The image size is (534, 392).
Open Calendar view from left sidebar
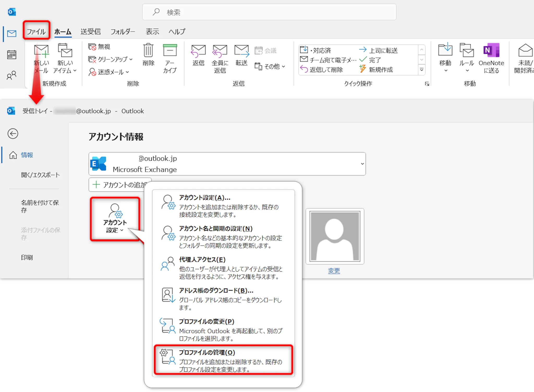(12, 55)
